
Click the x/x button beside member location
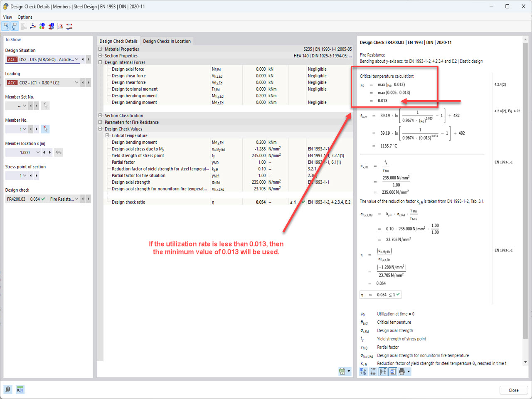coord(58,152)
